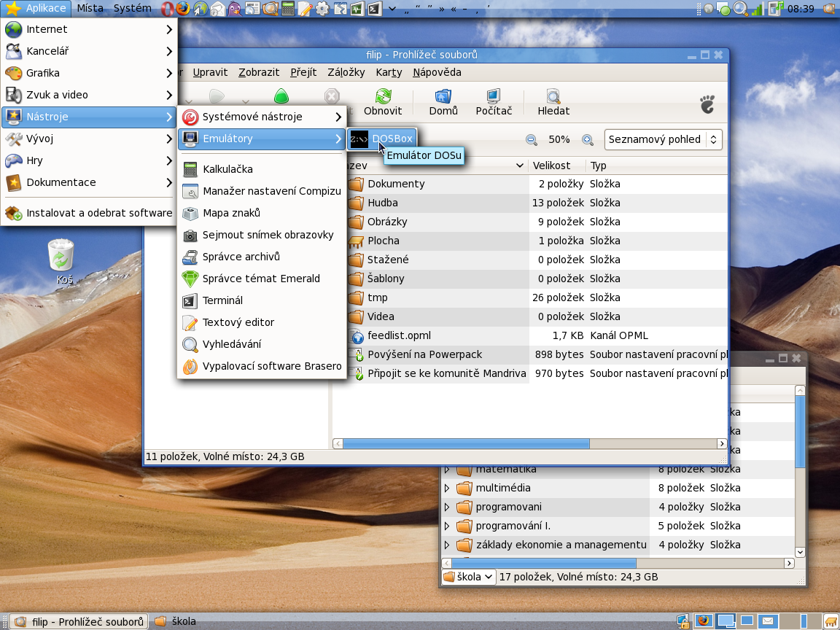Expand základy ekonomie a managementu folder
Screen dimensions: 840x630
click(x=447, y=545)
